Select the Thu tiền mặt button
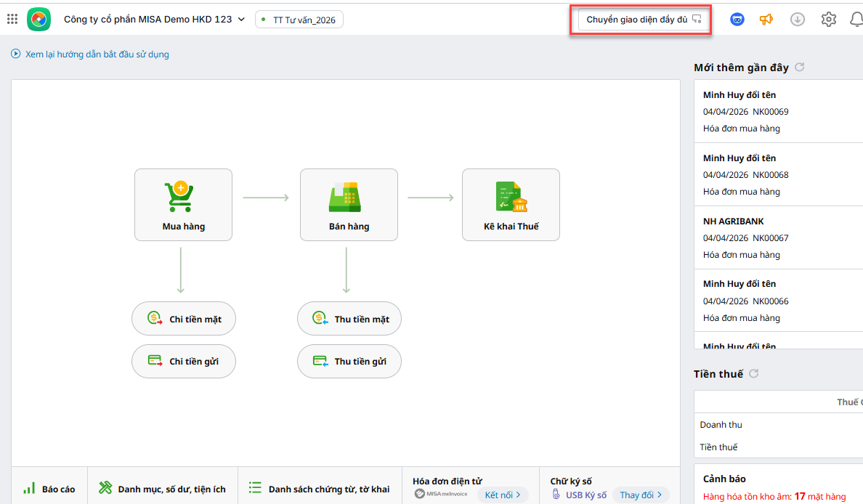 coord(349,319)
